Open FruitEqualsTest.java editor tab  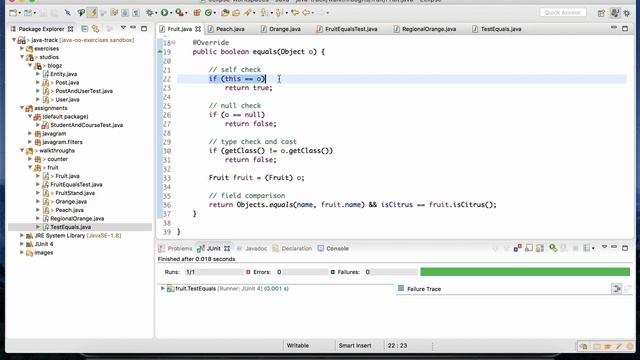pos(351,29)
